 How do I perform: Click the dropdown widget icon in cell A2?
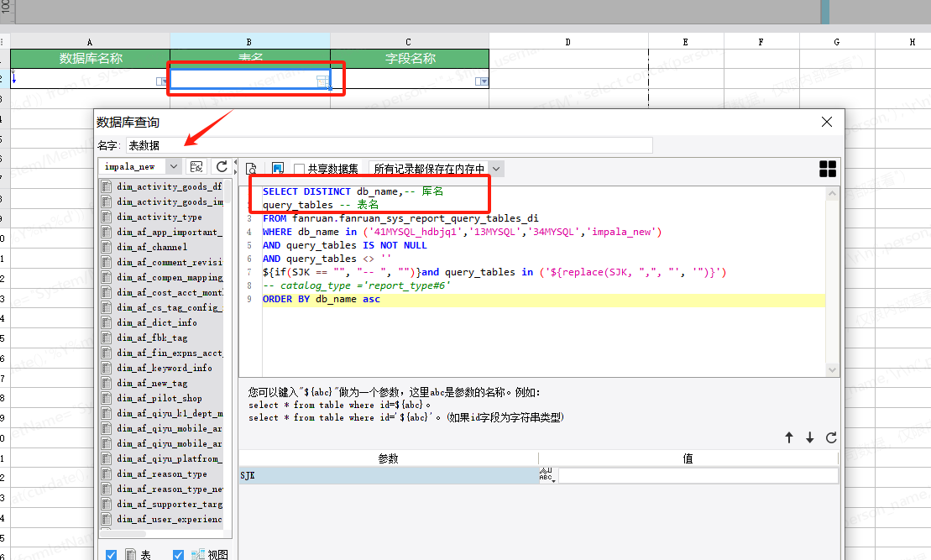coord(161,81)
